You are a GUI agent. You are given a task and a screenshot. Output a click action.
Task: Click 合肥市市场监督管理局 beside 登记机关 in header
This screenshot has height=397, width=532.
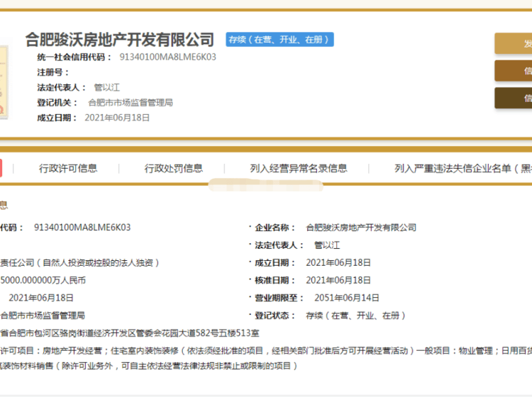[x=130, y=102]
